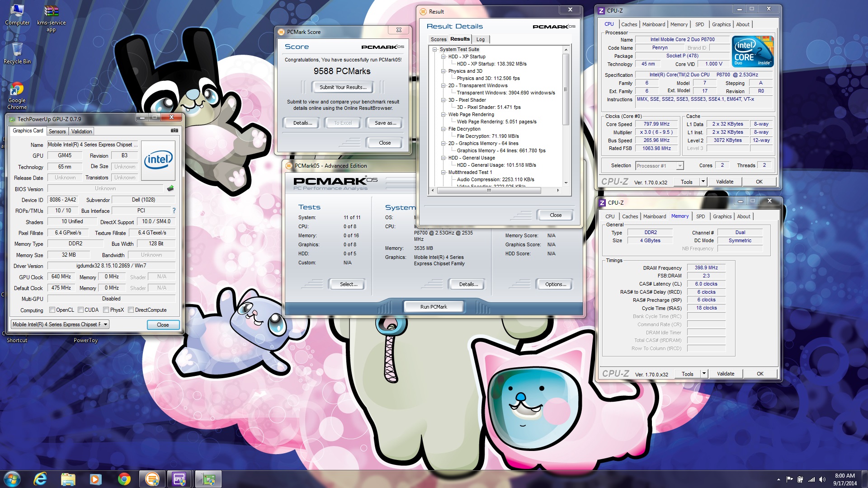Open SPD tab in bottom CPU-Z window
The image size is (868, 488).
tap(700, 216)
